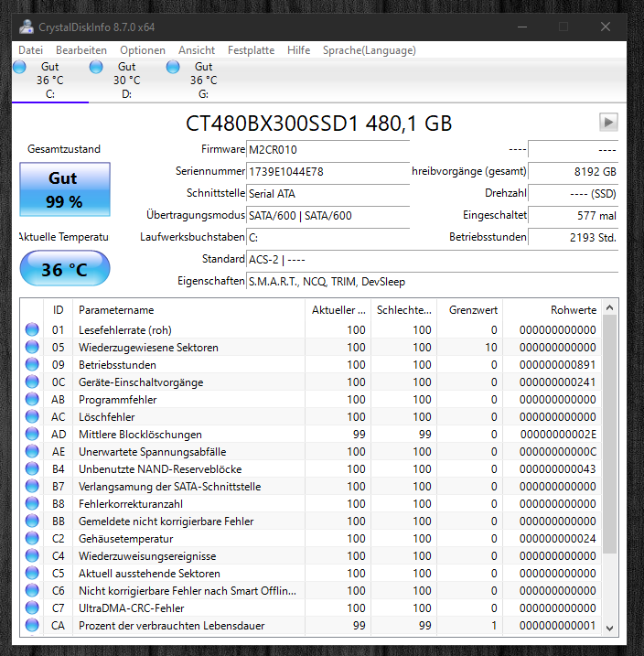Viewport: 644px width, 656px height.
Task: Click status orb for Mittlere Blocklöschungen
Action: coord(32,435)
